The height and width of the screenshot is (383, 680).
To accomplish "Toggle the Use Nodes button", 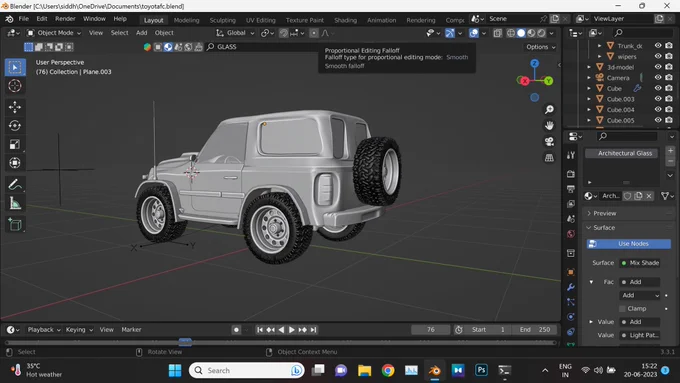I will [628, 244].
